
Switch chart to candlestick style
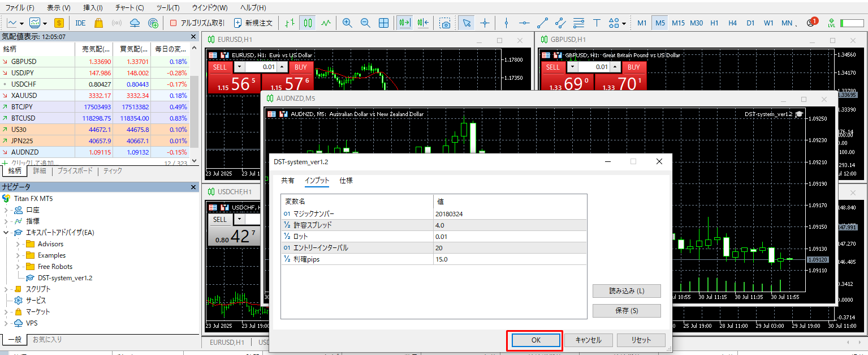[x=308, y=23]
